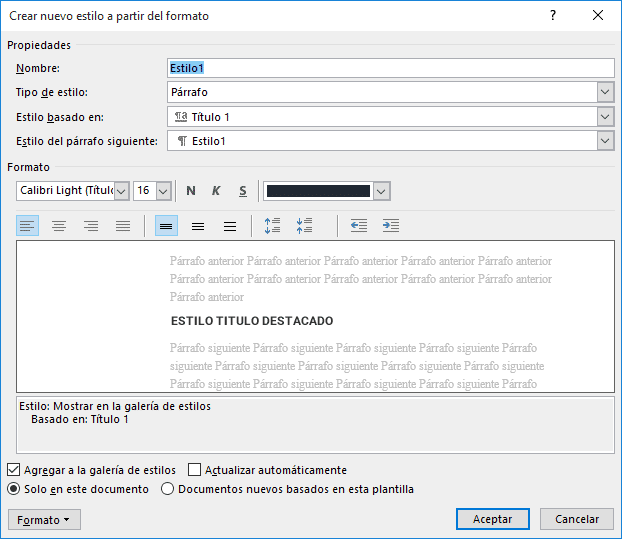622x539 pixels.
Task: Enable Actualizar automáticamente checkbox
Action: (195, 470)
